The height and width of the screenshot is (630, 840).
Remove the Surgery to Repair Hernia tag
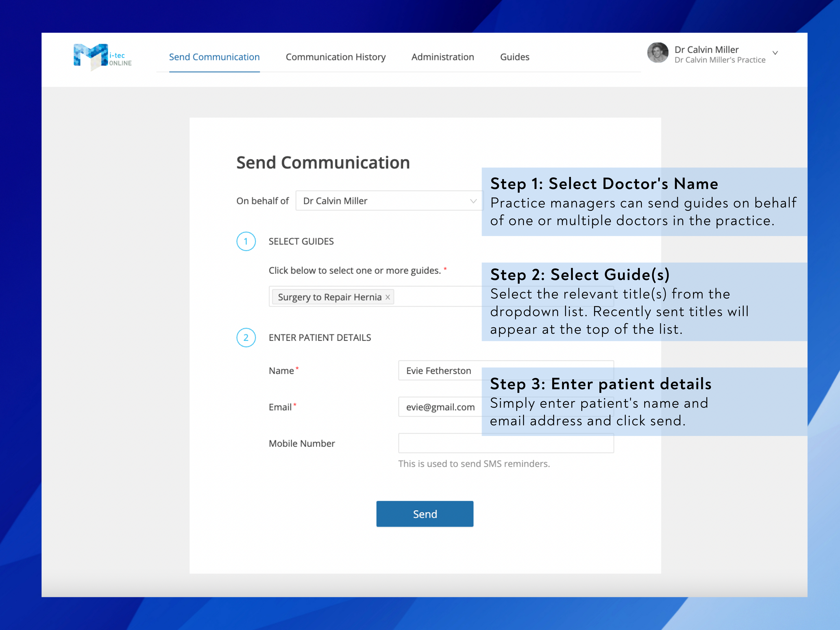(x=388, y=297)
